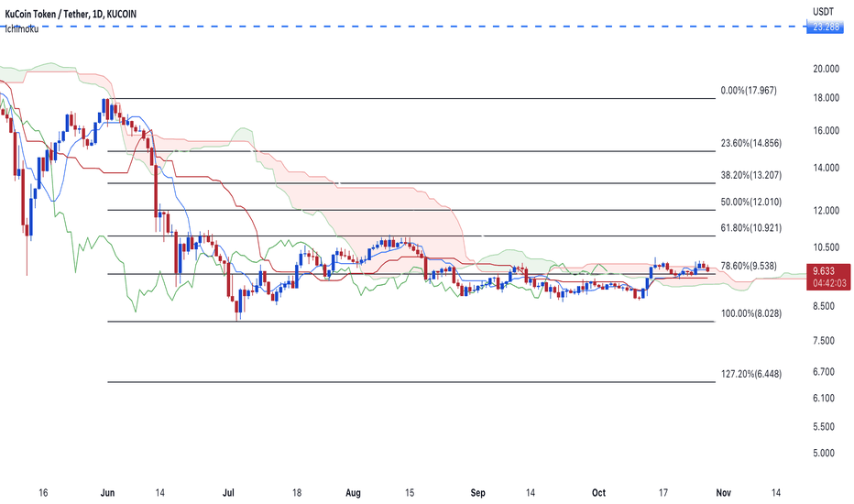
Task: Select the 100.00% Fibonacci level line
Action: coord(411,322)
